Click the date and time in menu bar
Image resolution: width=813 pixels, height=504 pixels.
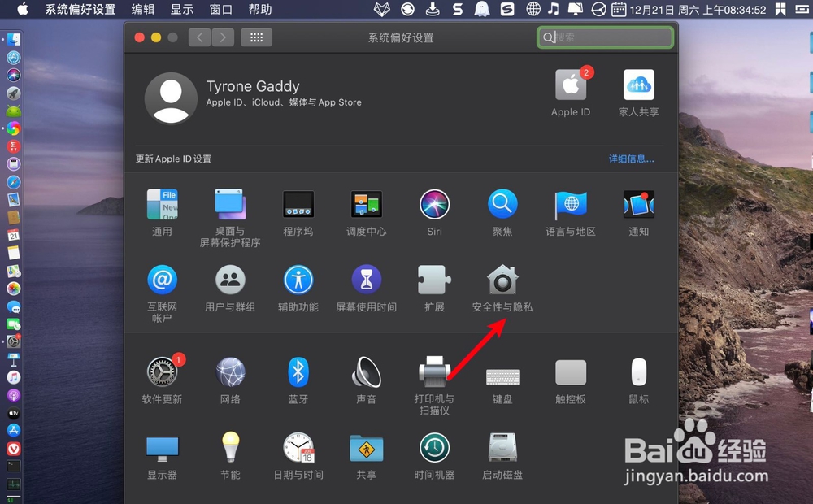click(698, 9)
